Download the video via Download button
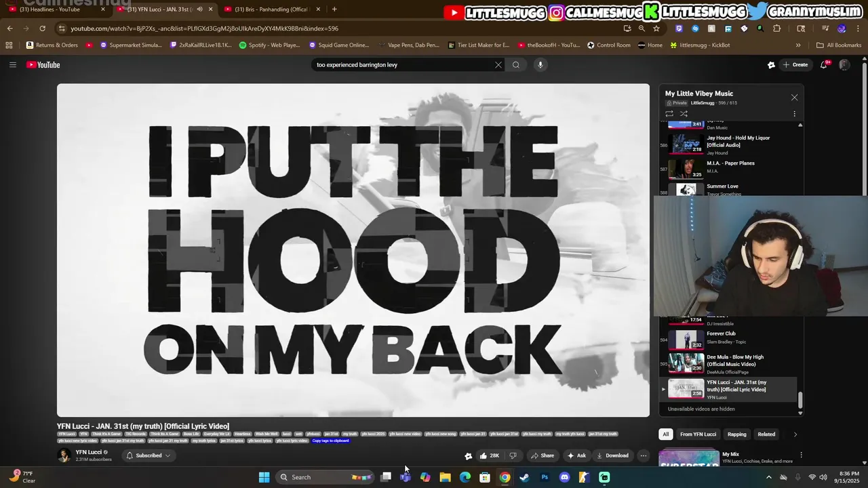This screenshot has width=868, height=488. (612, 455)
